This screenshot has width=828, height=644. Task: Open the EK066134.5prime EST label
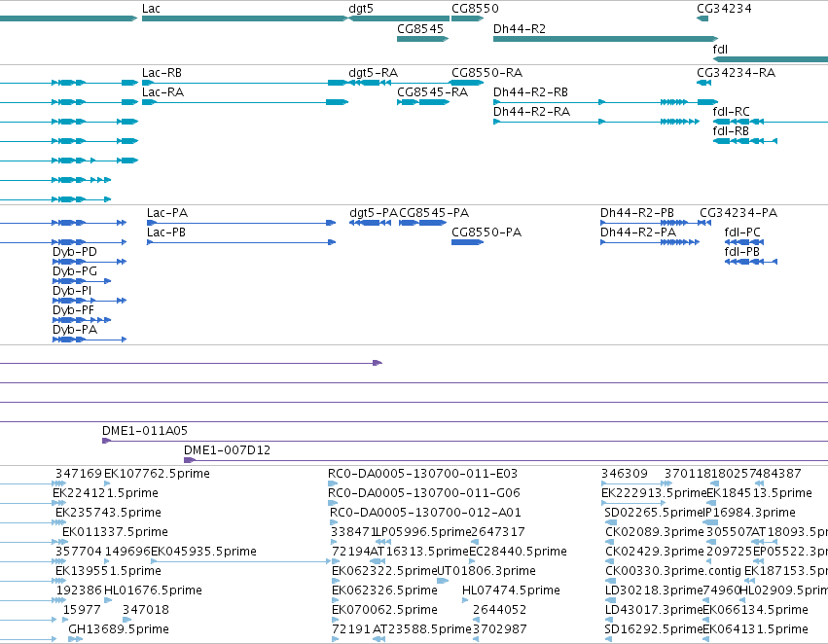click(756, 610)
